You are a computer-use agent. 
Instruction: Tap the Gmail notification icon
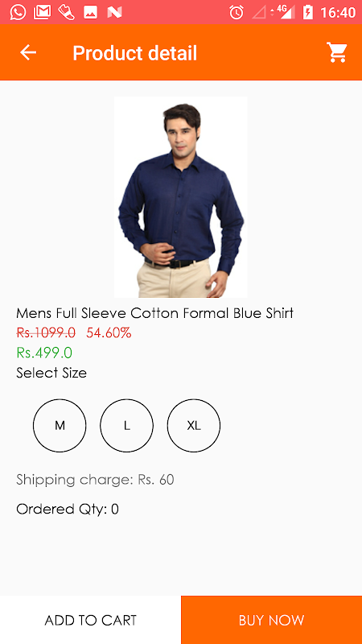point(42,12)
